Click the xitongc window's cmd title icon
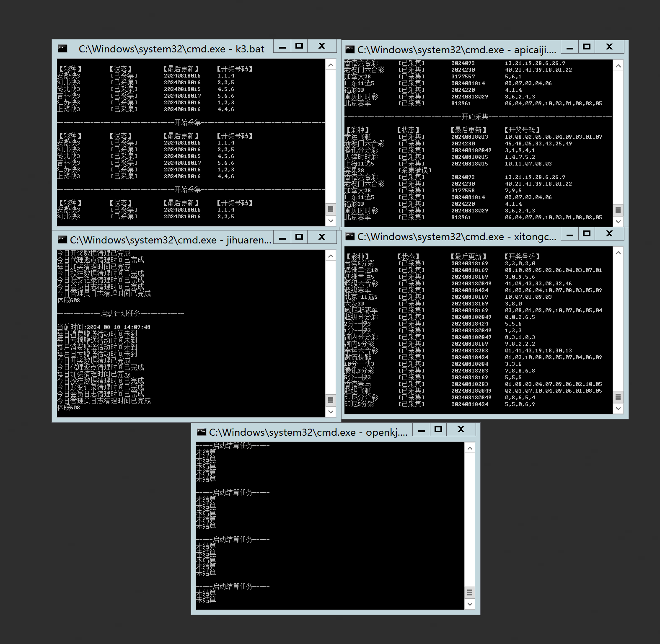This screenshot has height=644, width=660. [x=349, y=237]
